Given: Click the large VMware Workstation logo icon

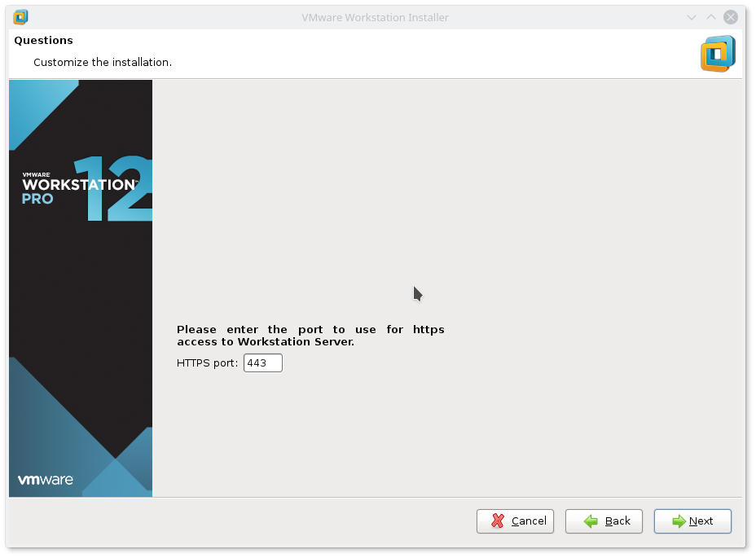Looking at the screenshot, I should click(x=718, y=54).
